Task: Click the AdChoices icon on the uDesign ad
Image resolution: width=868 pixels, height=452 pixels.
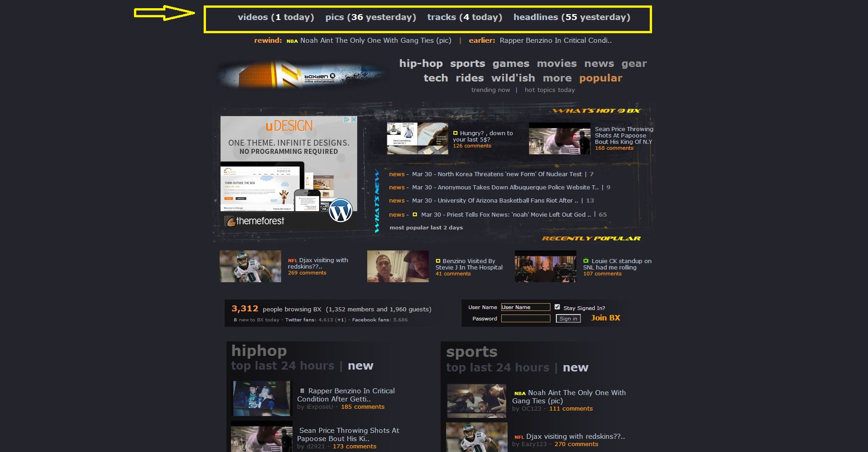Action: [347, 120]
